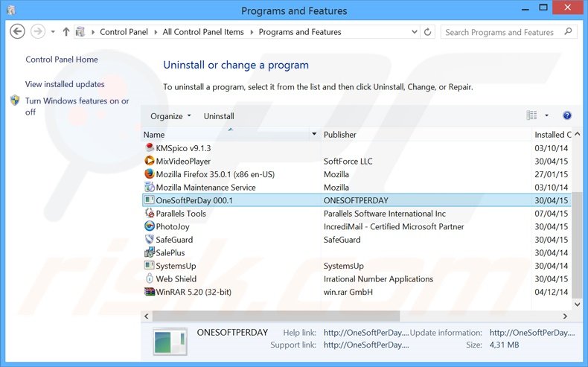The image size is (588, 367).
Task: Open the Organize menu
Action: (170, 116)
